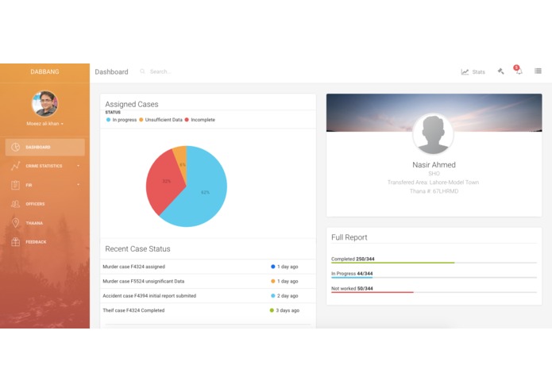The image size is (552, 392).
Task: Click the Stats chart icon
Action: (465, 71)
